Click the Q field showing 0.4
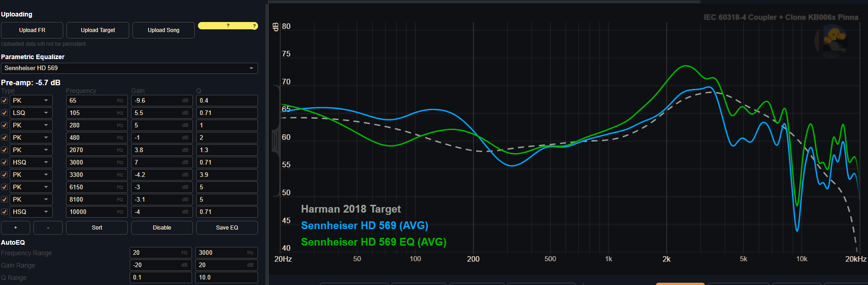 click(x=227, y=100)
